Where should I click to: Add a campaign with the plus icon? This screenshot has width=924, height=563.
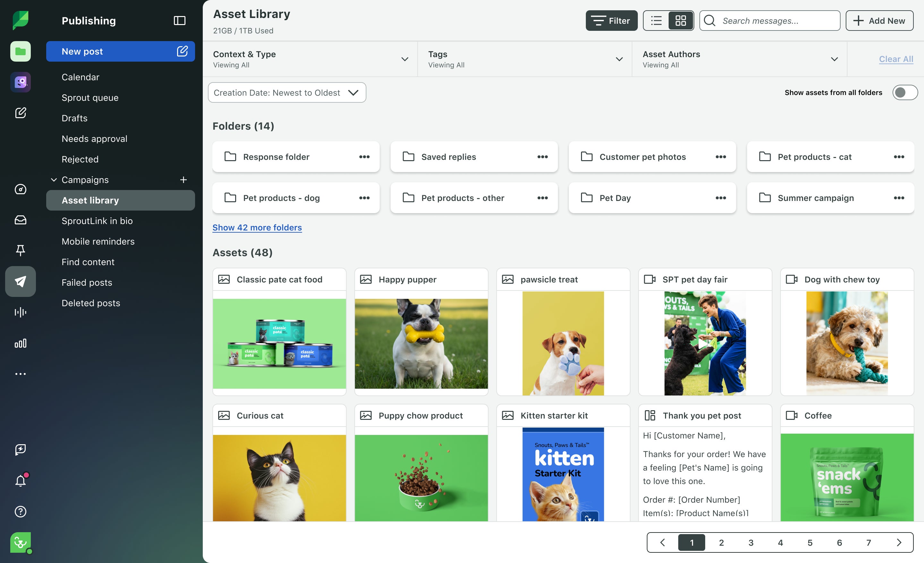184,180
